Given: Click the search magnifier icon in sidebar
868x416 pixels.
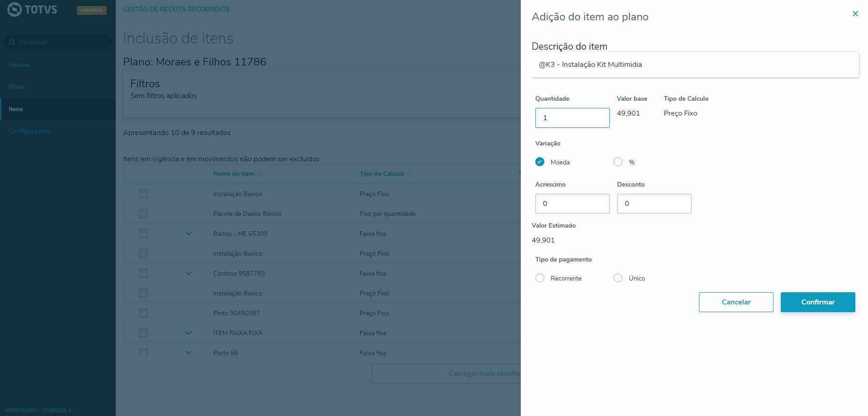Looking at the screenshot, I should [x=12, y=42].
